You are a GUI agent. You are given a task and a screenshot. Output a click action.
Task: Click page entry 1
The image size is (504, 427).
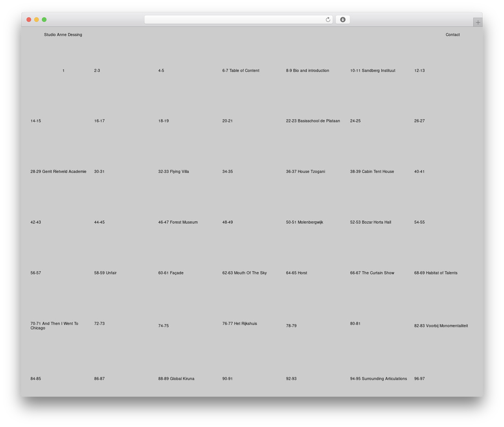pos(63,71)
